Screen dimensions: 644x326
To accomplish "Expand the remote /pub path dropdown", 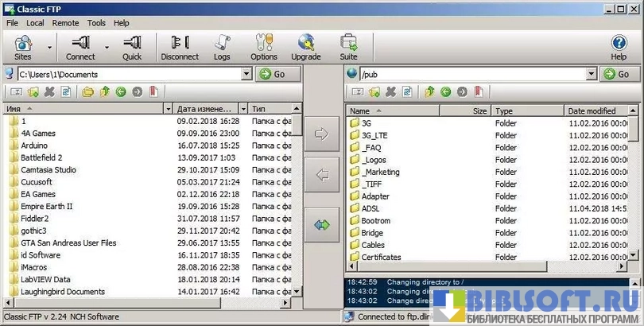I will pyautogui.click(x=591, y=74).
